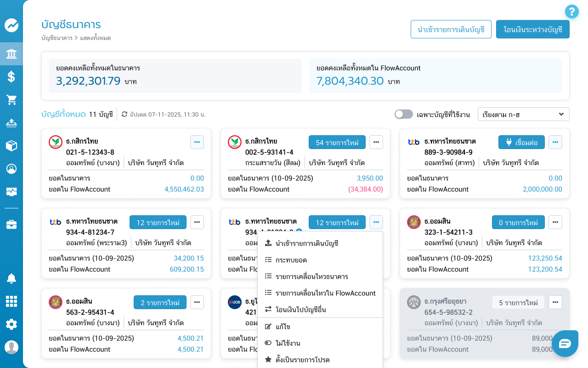This screenshot has height=368, width=588.
Task: Open the settings gear in sidebar
Action: 11,324
